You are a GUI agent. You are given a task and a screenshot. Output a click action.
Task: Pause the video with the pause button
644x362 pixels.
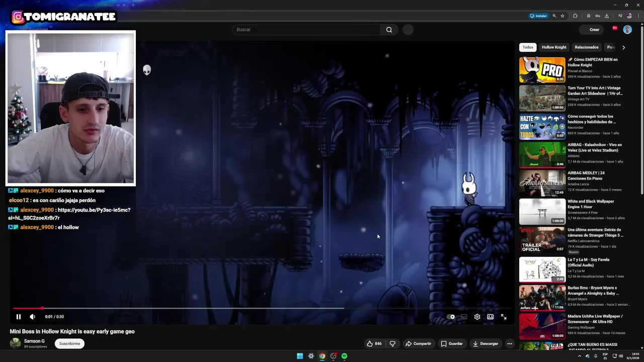coord(19,317)
